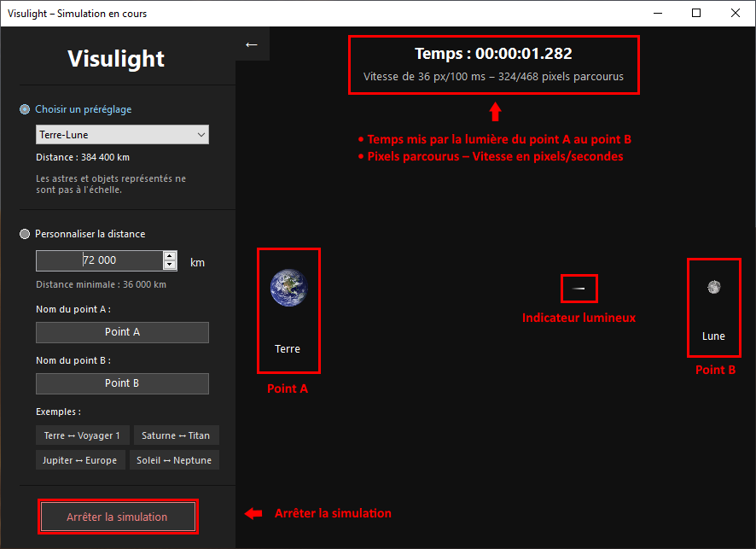This screenshot has width=756, height=549.
Task: Close the Visulight window
Action: pos(736,13)
